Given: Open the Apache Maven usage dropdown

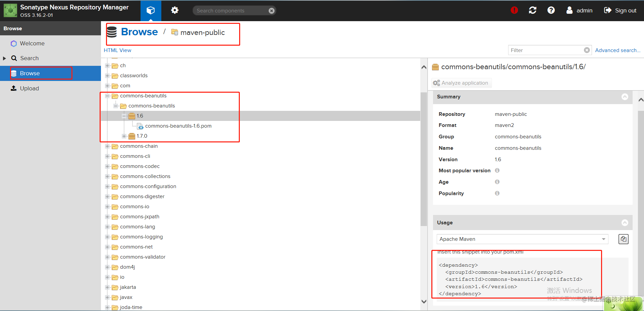Looking at the screenshot, I should tap(522, 239).
